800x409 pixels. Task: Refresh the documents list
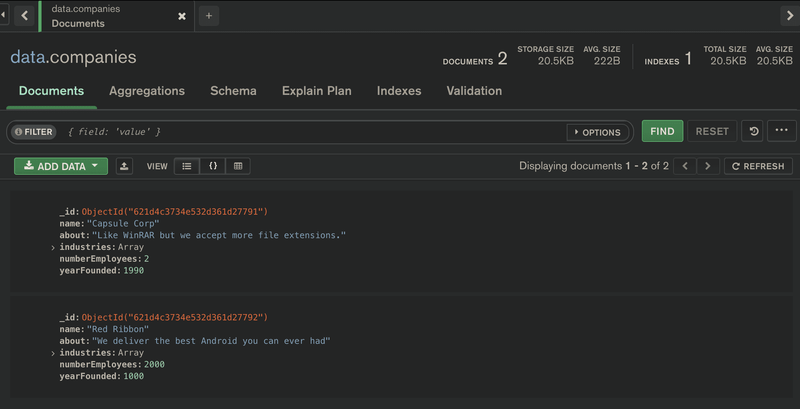(x=758, y=166)
